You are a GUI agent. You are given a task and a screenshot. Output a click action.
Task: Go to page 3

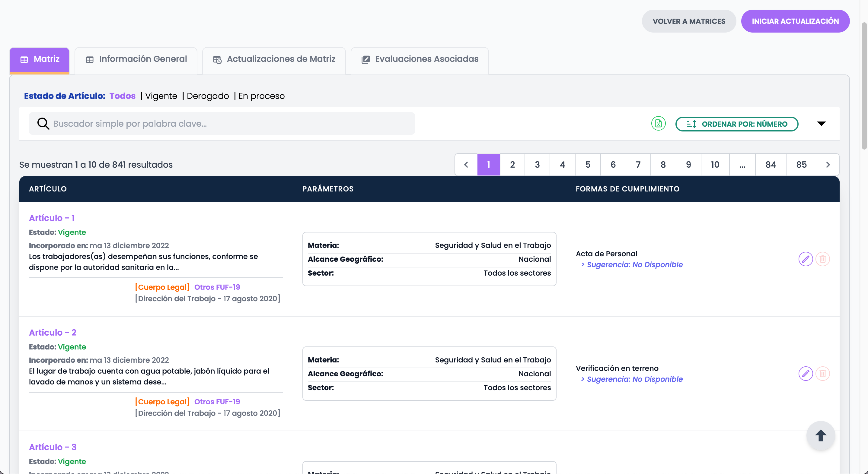coord(538,165)
